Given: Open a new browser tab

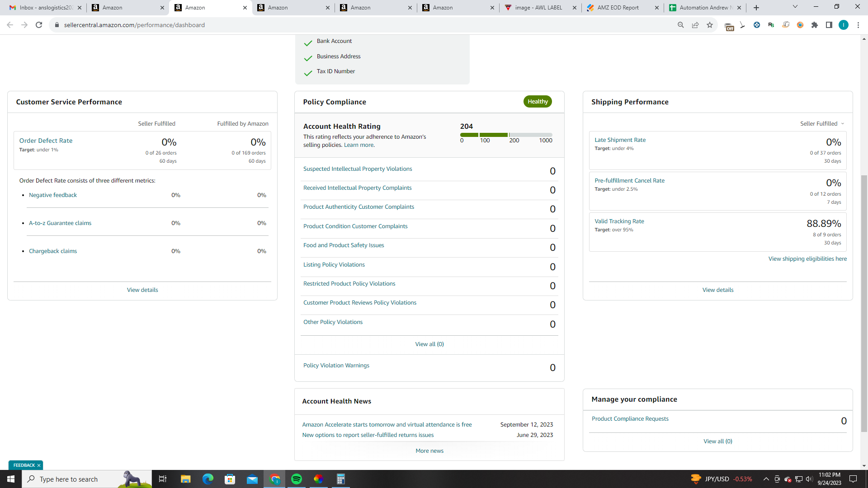Looking at the screenshot, I should click(x=756, y=8).
